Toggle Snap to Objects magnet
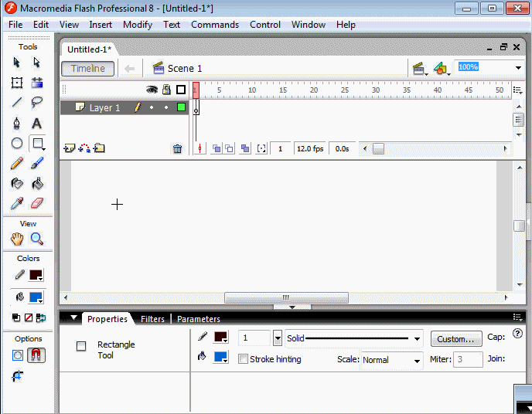 tap(36, 355)
